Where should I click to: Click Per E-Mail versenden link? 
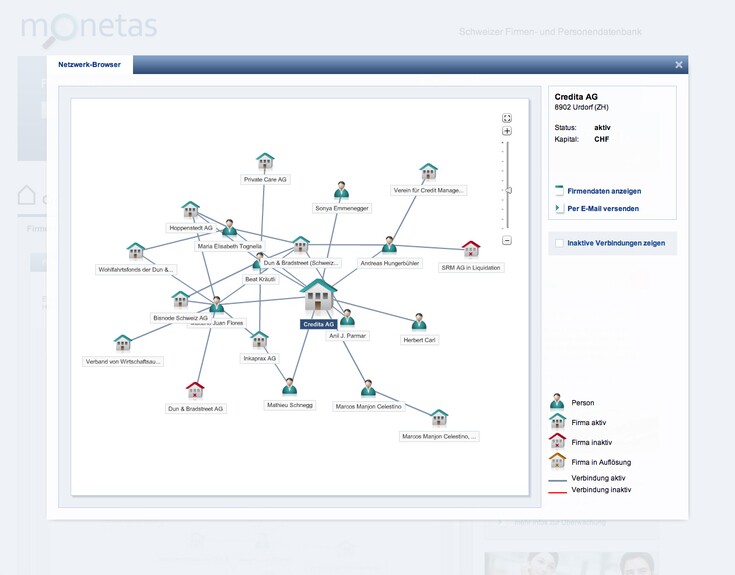click(603, 209)
